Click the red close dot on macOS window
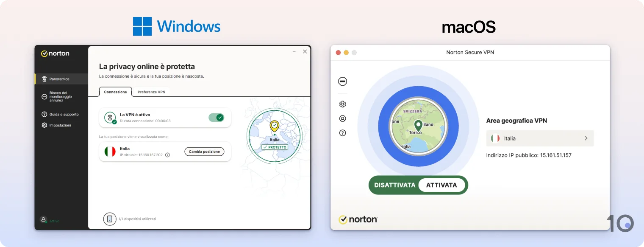Screen dimensions: 644x247 [x=338, y=53]
